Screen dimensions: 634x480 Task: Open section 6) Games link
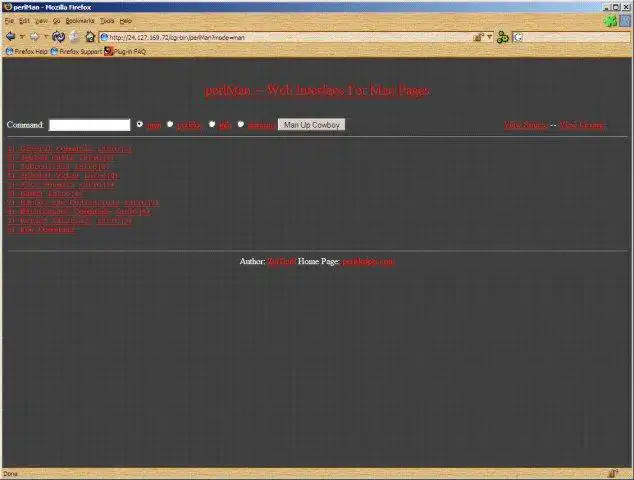(45, 194)
